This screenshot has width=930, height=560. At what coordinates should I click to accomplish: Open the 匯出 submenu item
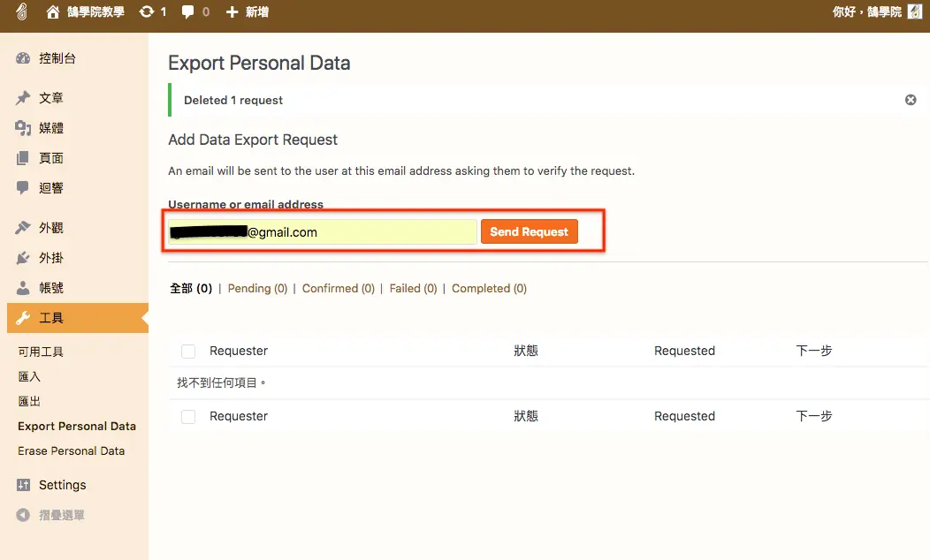coord(29,402)
